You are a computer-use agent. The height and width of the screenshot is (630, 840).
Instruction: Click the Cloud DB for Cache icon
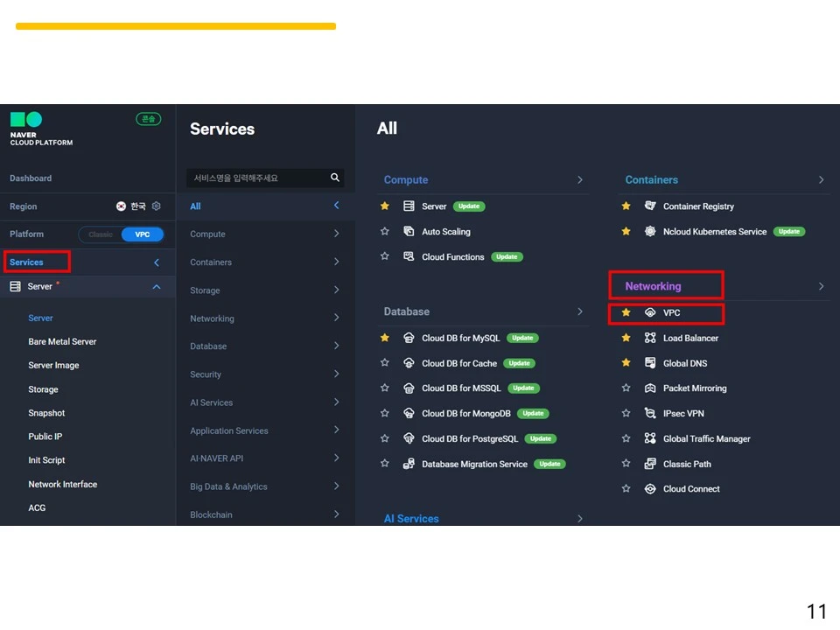tap(409, 363)
